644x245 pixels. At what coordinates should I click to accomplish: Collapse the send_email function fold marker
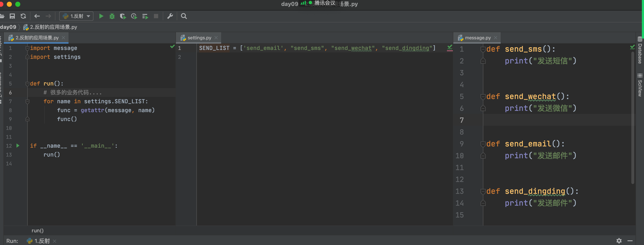[x=483, y=144]
